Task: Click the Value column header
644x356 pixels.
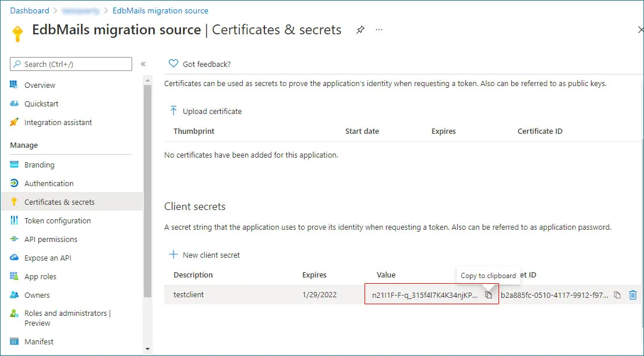Action: 386,275
